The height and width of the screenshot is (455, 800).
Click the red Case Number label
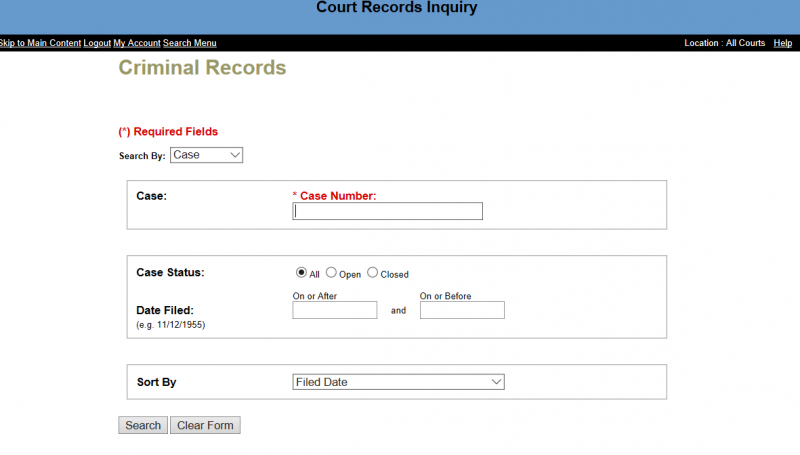[x=338, y=196]
